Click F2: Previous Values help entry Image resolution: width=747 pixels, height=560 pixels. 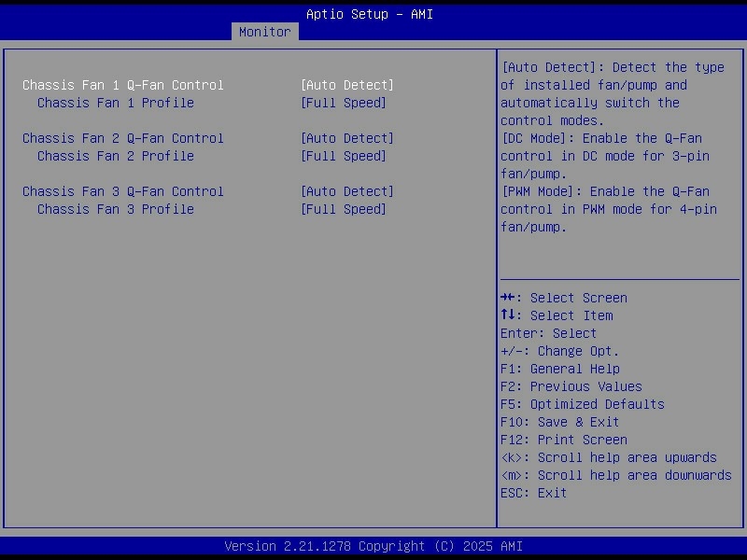point(571,386)
